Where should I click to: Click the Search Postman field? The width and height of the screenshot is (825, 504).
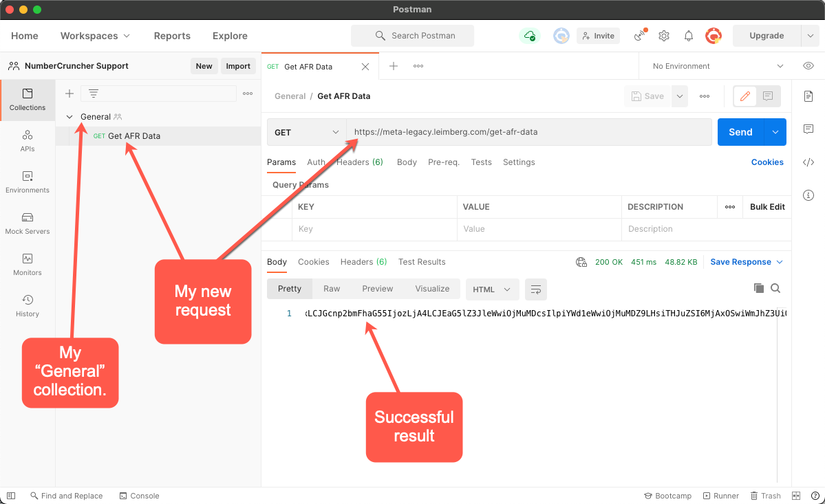(413, 36)
